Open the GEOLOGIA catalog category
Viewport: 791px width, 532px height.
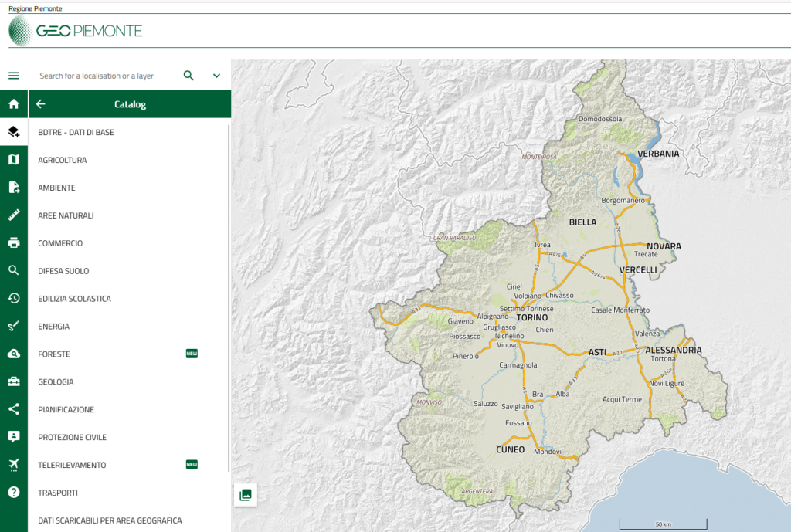pyautogui.click(x=56, y=381)
